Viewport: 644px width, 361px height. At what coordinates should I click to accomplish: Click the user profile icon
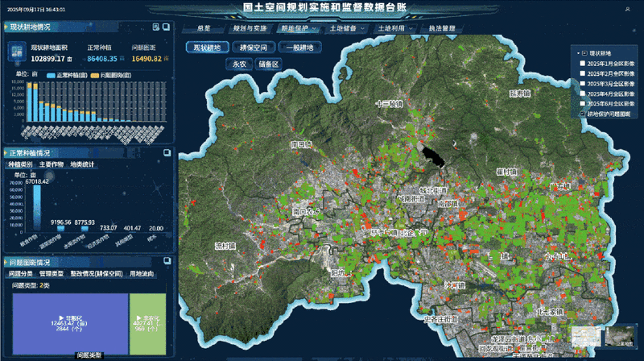point(627,9)
